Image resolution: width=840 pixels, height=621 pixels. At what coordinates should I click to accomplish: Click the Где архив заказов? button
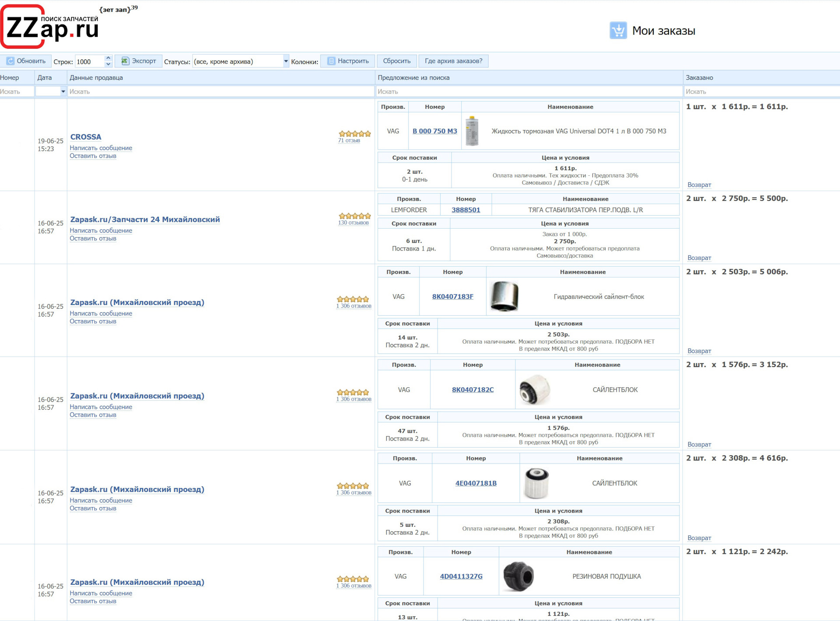[453, 61]
